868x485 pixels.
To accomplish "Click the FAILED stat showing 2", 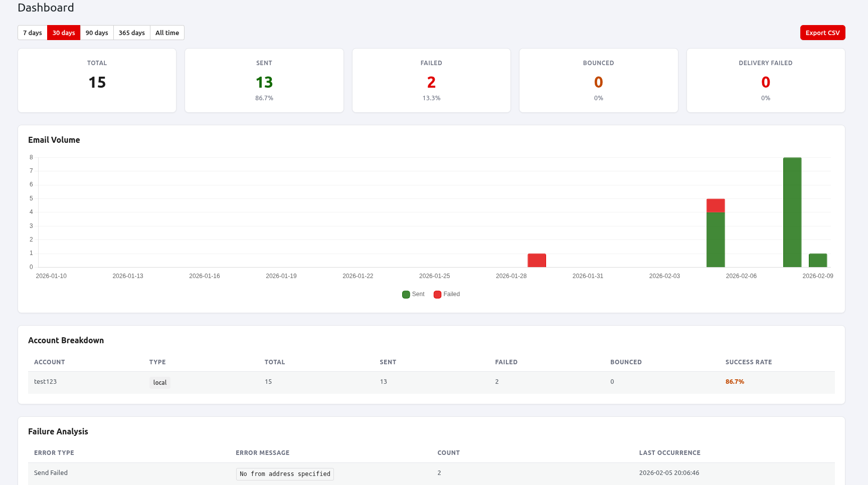I will (431, 82).
